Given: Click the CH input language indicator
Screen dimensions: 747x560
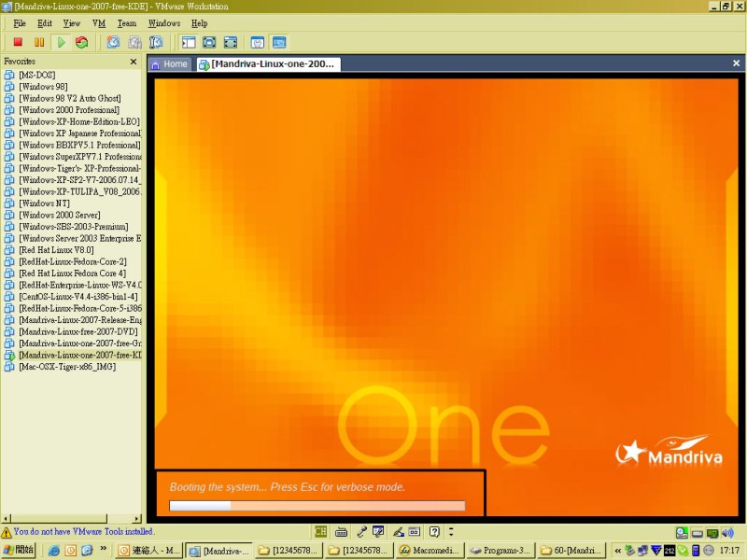Looking at the screenshot, I should coord(320,531).
